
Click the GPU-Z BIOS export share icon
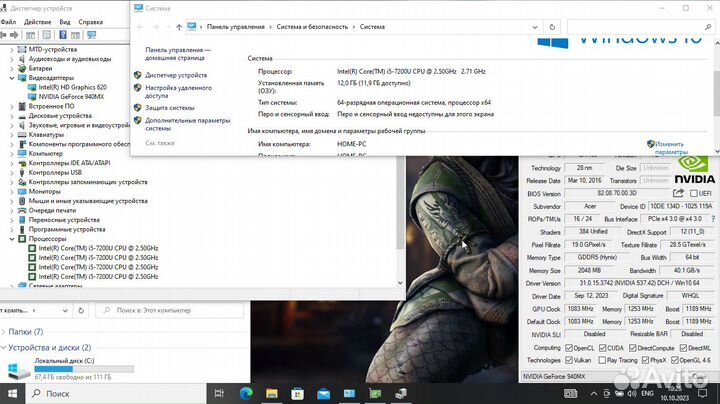(x=678, y=193)
